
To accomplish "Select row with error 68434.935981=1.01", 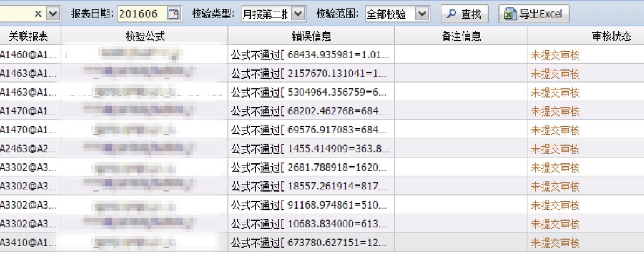I will click(x=310, y=55).
